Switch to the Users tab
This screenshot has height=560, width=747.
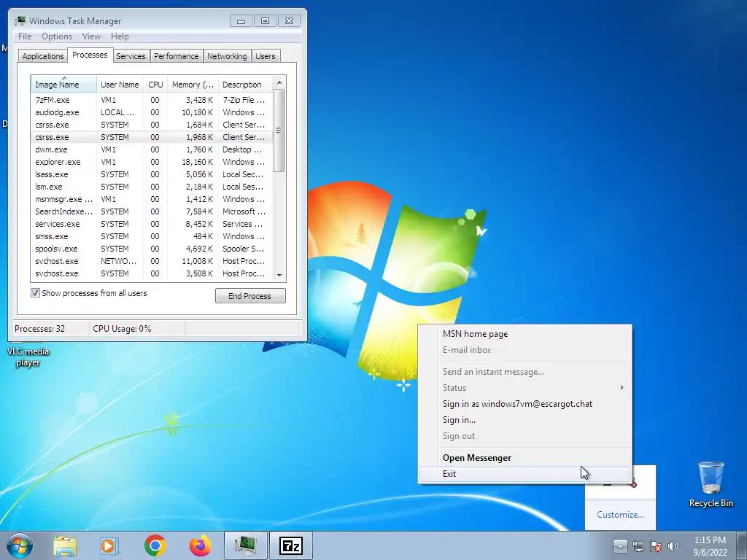tap(265, 56)
